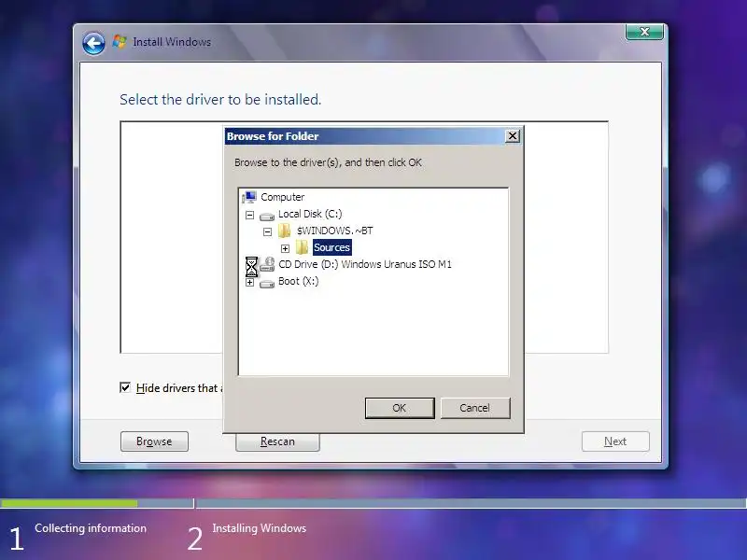The image size is (747, 560).
Task: Collapse the $WINDOWS.~BT folder node
Action: [x=267, y=231]
